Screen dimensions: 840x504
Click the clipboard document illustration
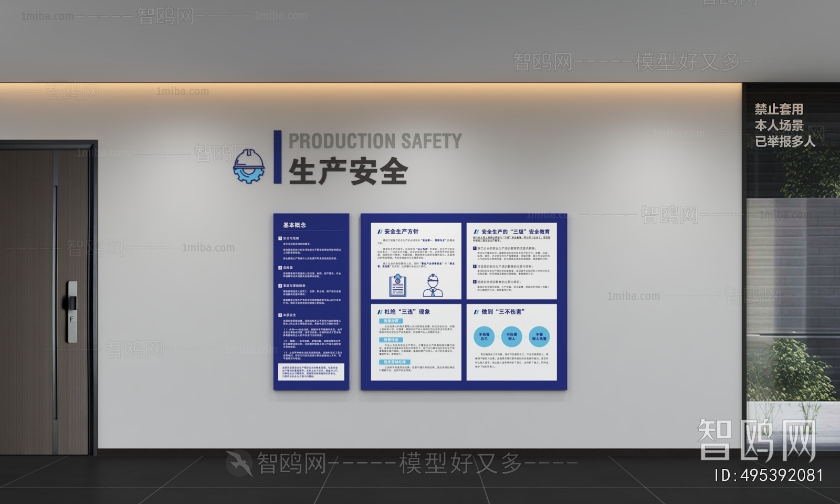point(399,285)
